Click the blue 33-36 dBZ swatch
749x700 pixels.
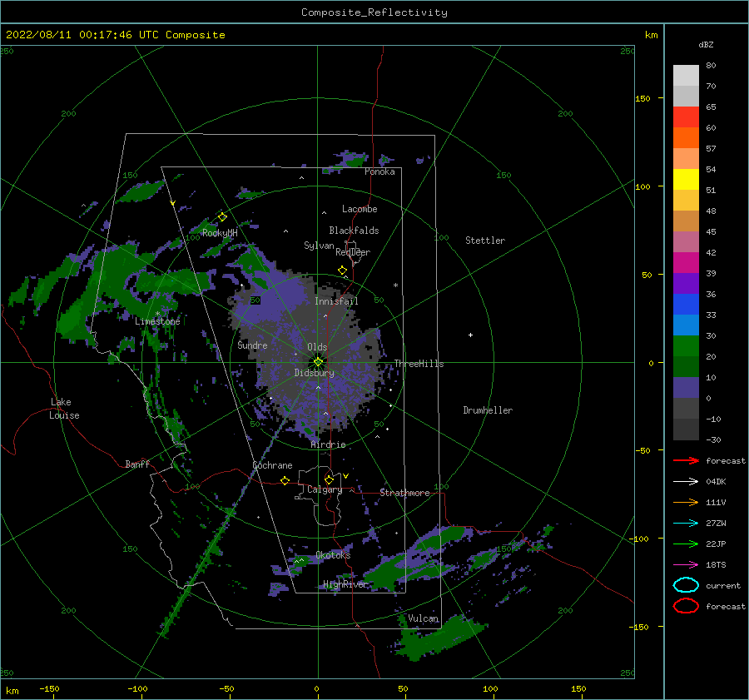click(686, 305)
